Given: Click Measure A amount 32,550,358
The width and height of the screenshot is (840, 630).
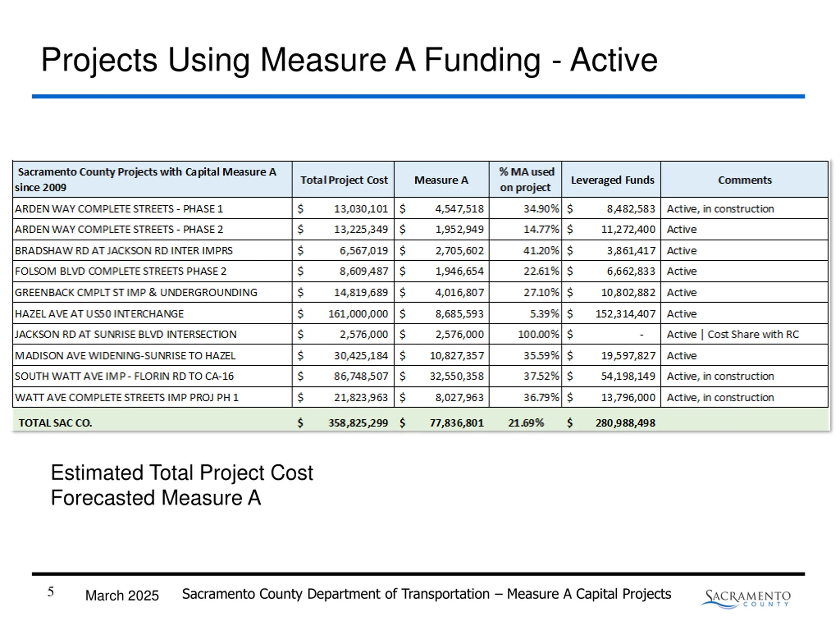Looking at the screenshot, I should tap(457, 376).
